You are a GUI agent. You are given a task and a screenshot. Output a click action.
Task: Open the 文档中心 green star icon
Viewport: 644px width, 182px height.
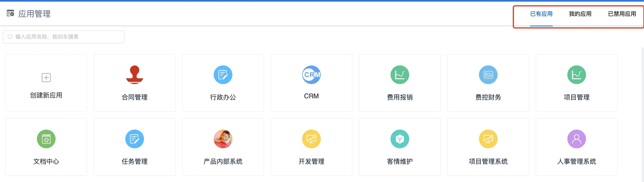[46, 139]
